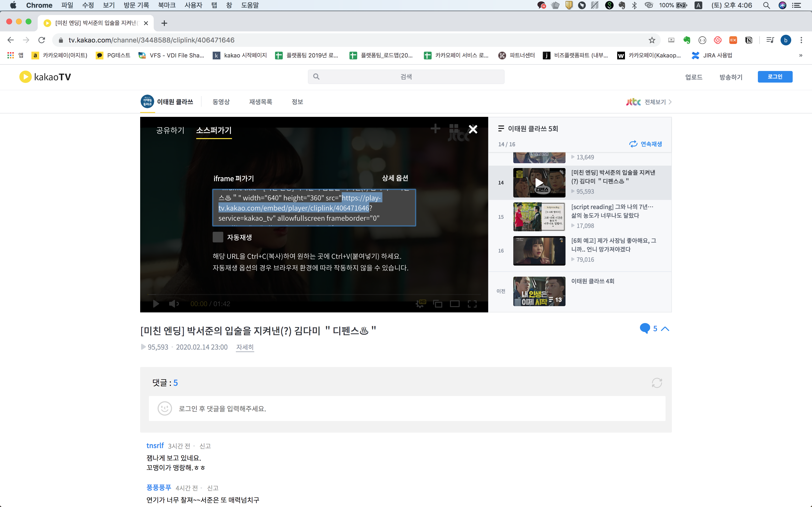Open the 재생목록 channel tab
812x507 pixels.
260,102
